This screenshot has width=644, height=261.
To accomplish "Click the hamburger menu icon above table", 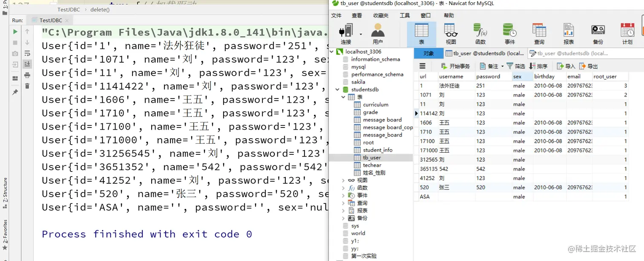I will [423, 66].
